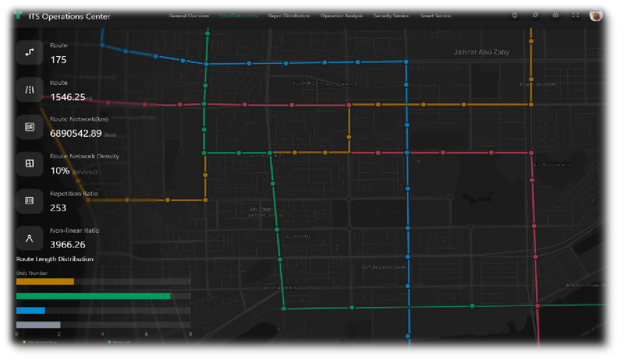Switch to the Depot Distribution tab

[288, 16]
